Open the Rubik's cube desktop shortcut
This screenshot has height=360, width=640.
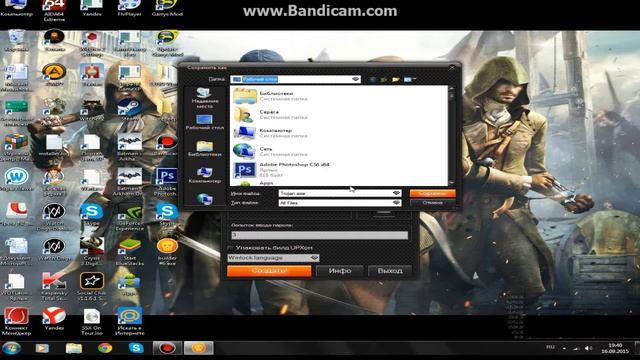pos(16,146)
